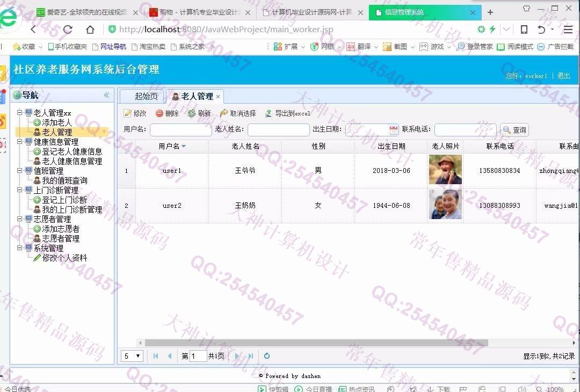Go to first page in pager

click(x=156, y=356)
